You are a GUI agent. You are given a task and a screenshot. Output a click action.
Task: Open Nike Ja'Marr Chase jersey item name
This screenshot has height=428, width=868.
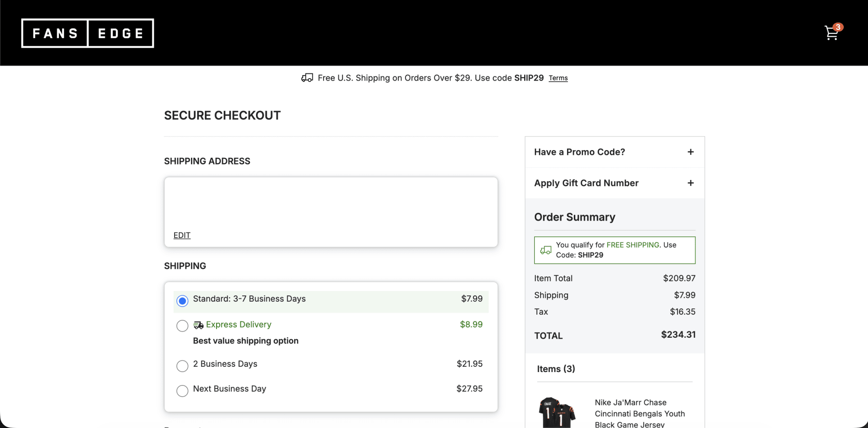click(x=639, y=414)
